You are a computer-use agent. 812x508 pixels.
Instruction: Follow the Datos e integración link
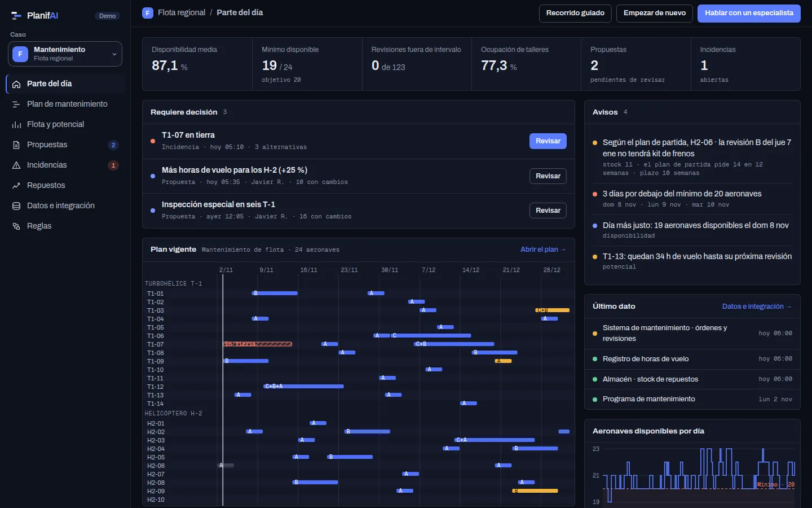tap(757, 306)
